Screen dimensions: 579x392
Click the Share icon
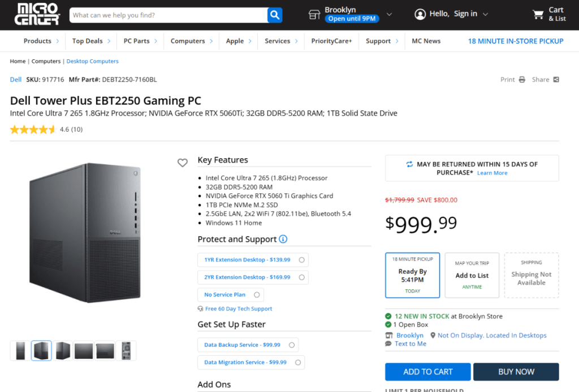tap(556, 80)
